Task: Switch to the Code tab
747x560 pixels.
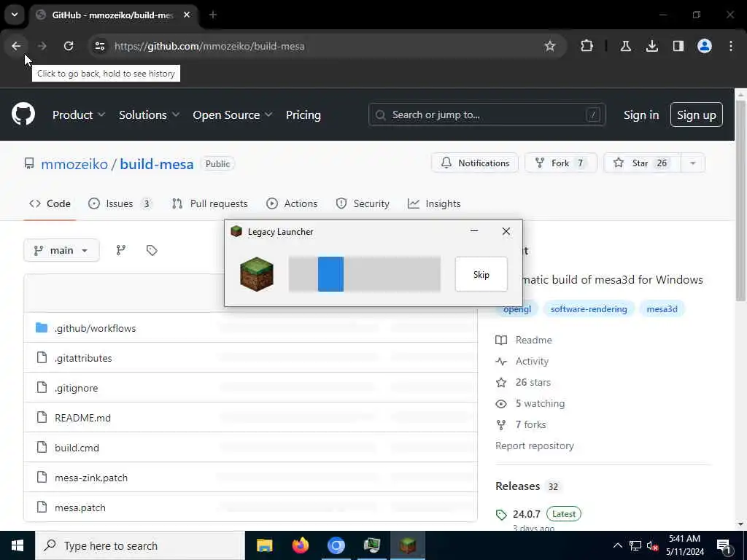Action: coord(50,204)
